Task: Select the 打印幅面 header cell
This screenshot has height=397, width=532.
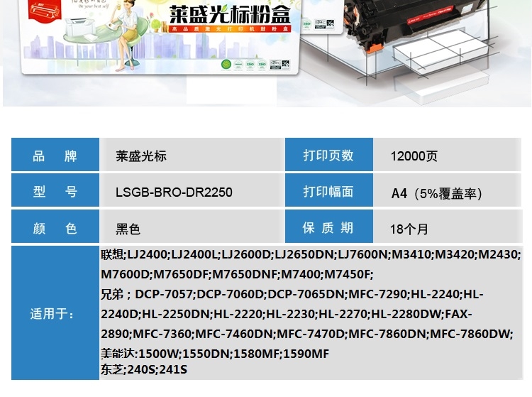Action: point(328,192)
